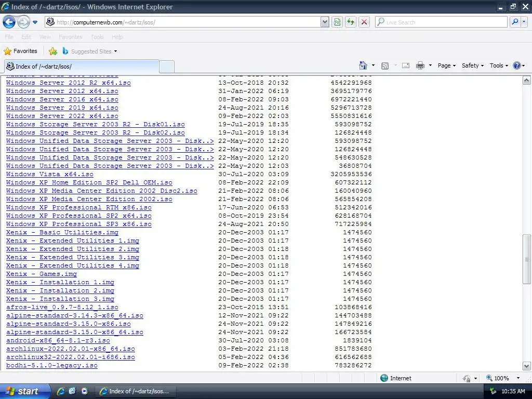
Task: Click the Refresh page icon
Action: pos(351,22)
